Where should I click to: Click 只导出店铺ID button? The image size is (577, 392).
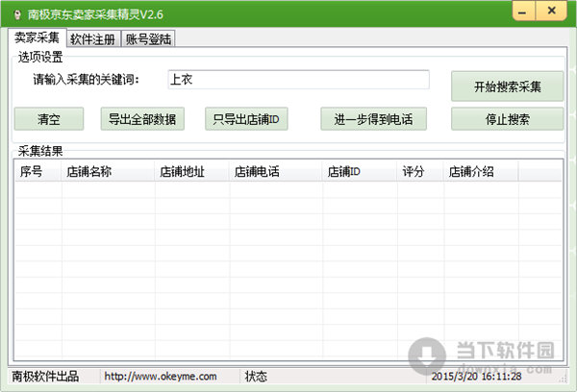pyautogui.click(x=246, y=119)
